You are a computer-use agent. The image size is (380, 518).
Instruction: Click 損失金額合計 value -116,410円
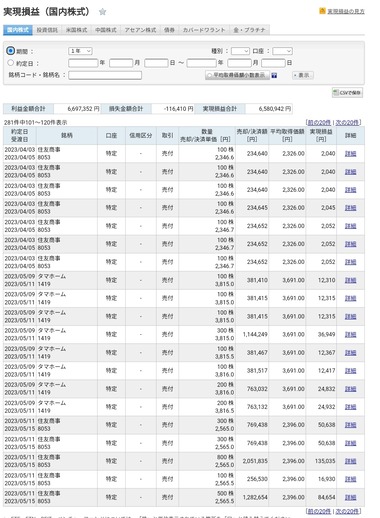point(179,109)
